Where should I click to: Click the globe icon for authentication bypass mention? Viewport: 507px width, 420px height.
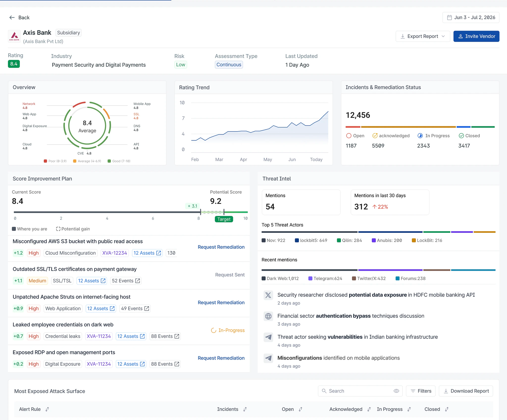pyautogui.click(x=268, y=316)
